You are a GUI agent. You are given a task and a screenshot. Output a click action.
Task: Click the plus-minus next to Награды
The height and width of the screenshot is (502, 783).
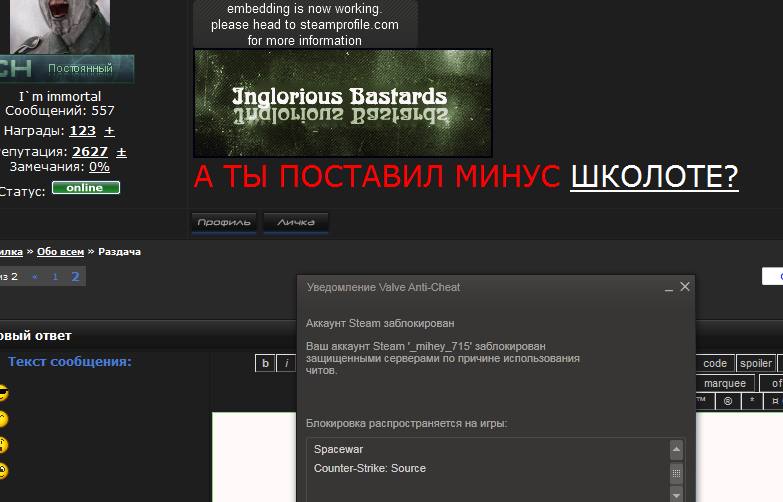109,131
